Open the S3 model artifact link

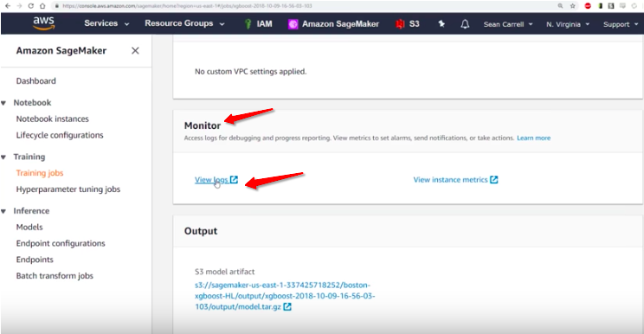(284, 296)
